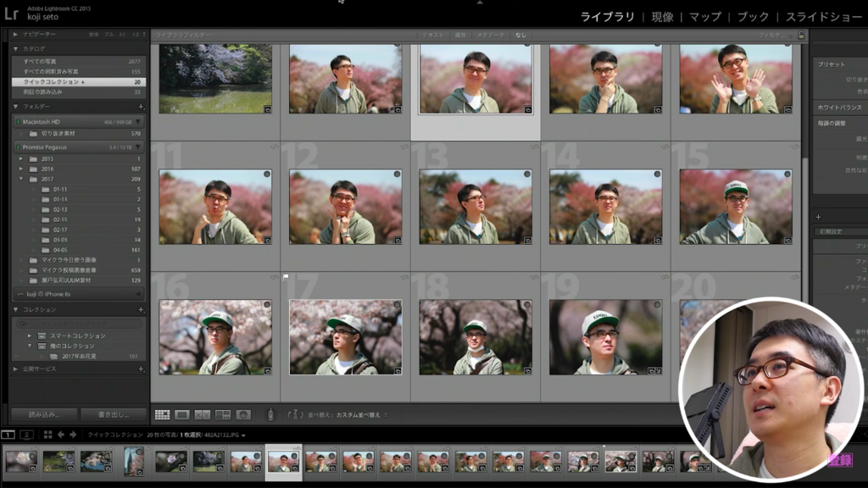Click the 書き出し... export button

coord(114,414)
